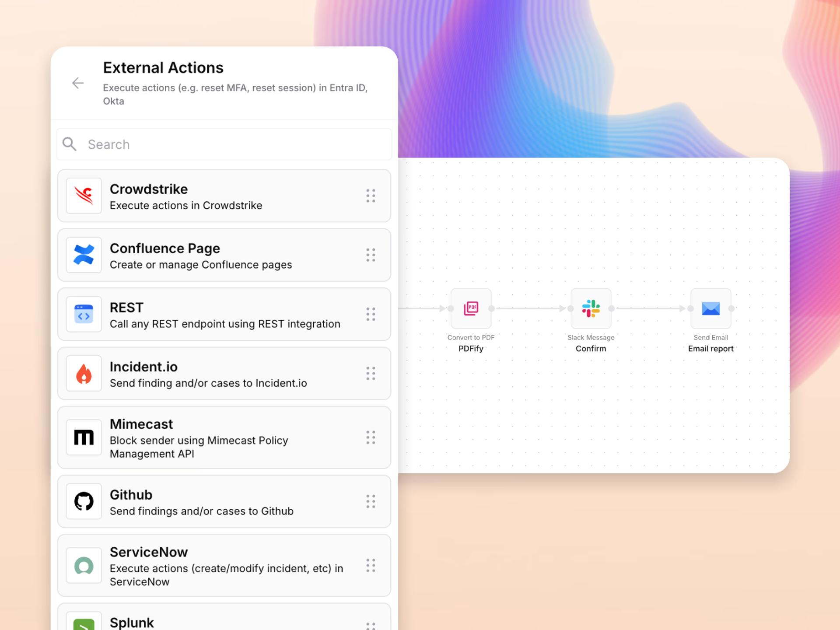
Task: Click 'Block sender using Mimecast Policy' description
Action: pos(199,447)
